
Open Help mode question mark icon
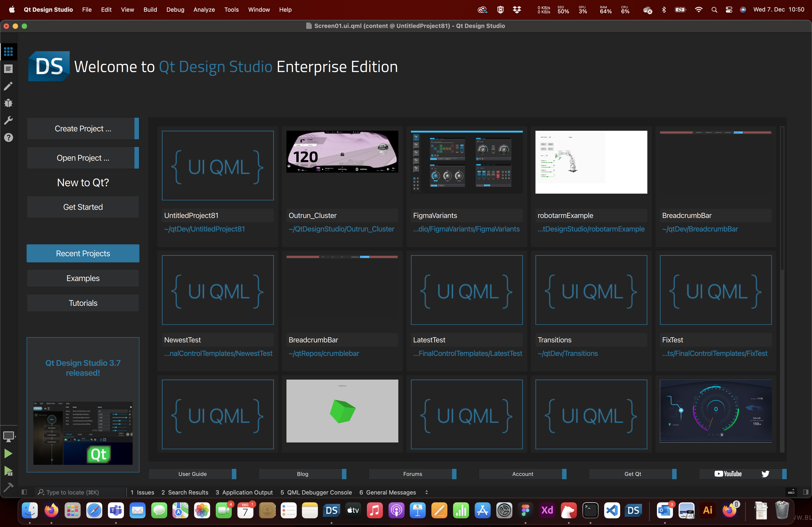[x=8, y=137]
